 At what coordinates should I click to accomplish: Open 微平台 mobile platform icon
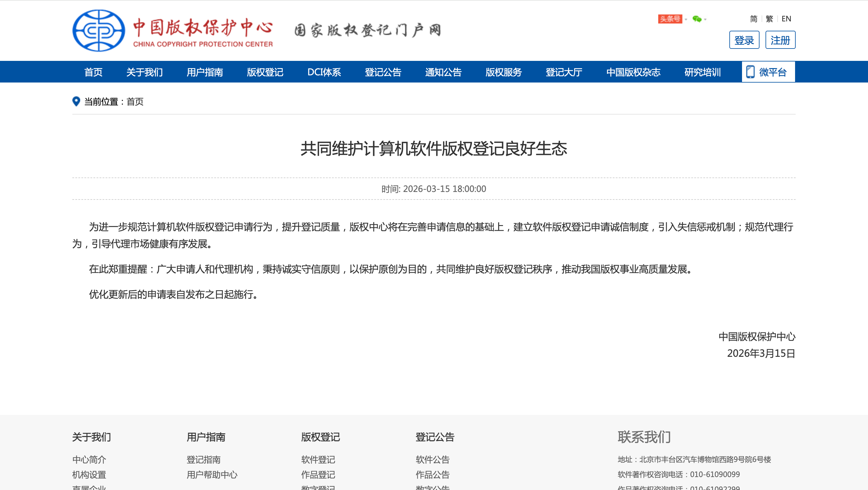pyautogui.click(x=750, y=72)
